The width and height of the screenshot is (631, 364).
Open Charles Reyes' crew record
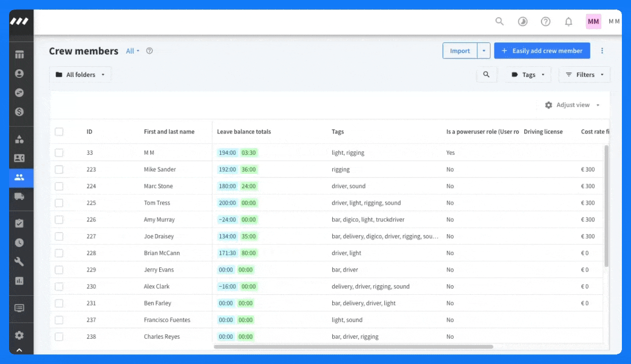coord(162,337)
